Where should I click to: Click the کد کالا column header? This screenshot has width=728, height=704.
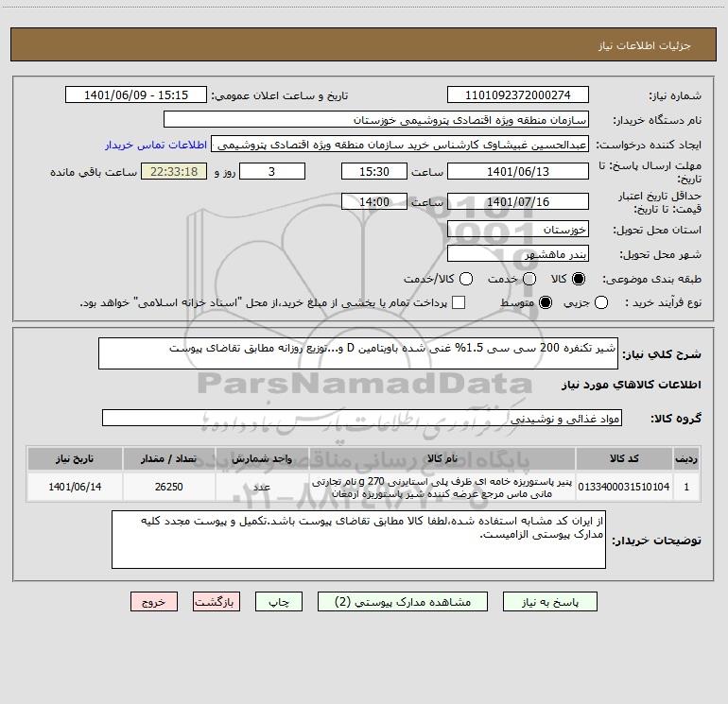tap(624, 458)
